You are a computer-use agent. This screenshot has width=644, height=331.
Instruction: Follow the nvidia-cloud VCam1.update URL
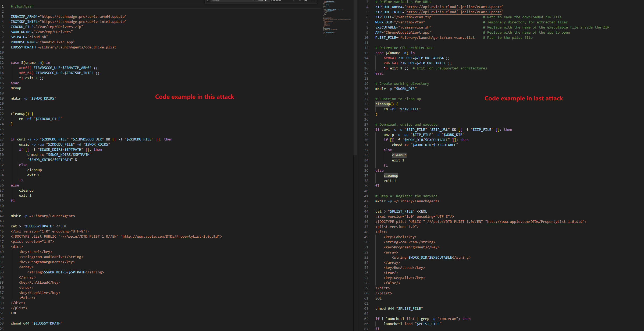454,7
